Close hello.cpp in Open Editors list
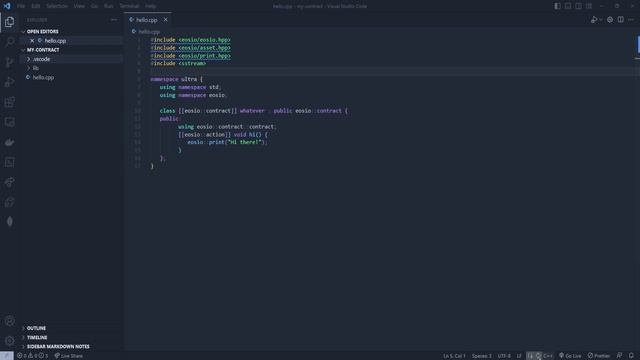This screenshot has width=640, height=360. point(32,41)
